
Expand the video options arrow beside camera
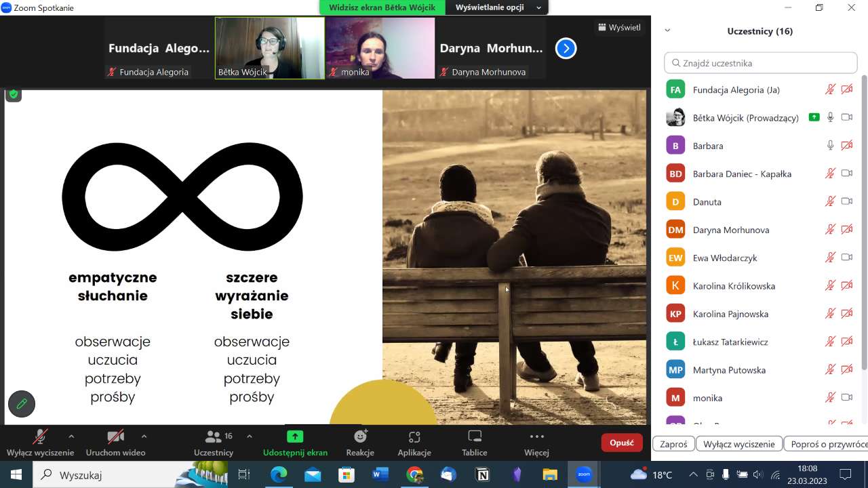(x=144, y=436)
